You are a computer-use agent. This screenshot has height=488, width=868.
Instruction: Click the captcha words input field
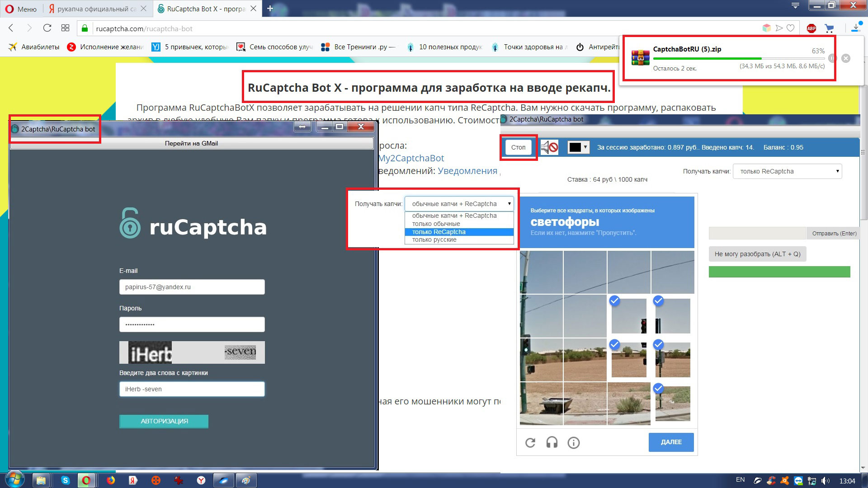click(192, 389)
